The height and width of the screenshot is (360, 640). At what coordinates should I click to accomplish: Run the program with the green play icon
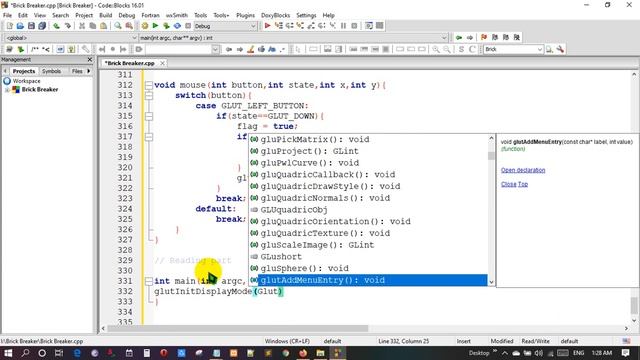(155, 26)
